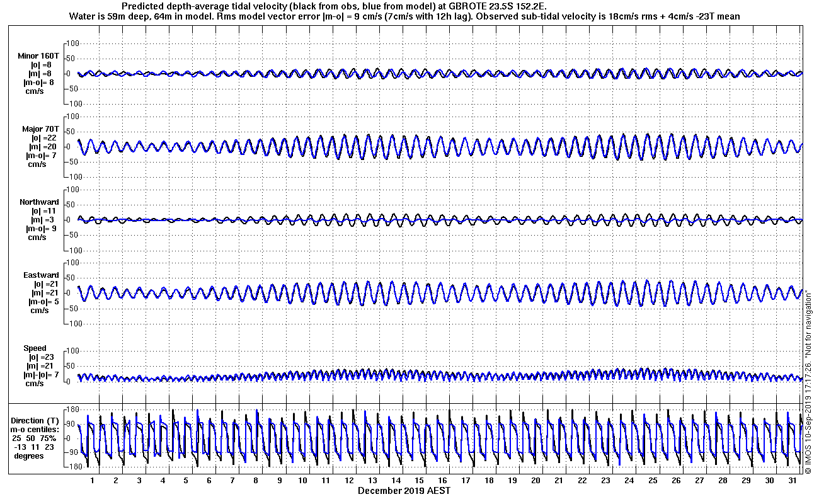Click day '15' on the date axis
Screen dimensions: 819x504
[x=419, y=481]
